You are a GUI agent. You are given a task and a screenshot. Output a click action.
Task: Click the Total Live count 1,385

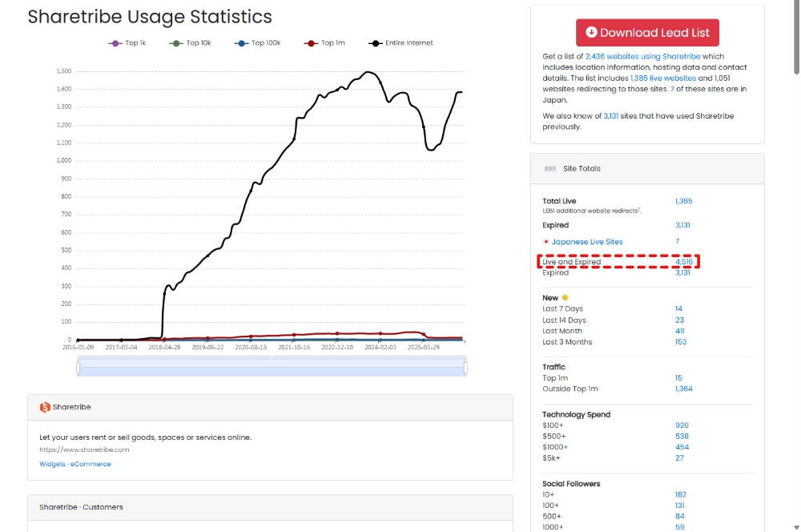point(683,201)
